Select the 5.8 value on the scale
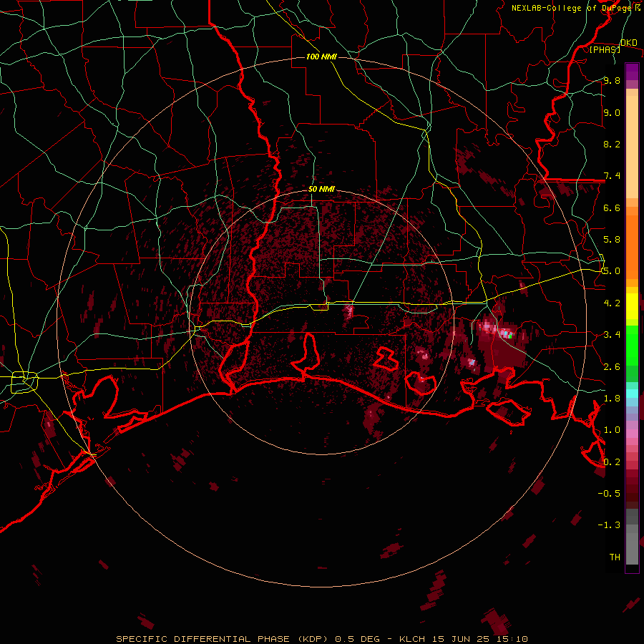This screenshot has width=644, height=644. click(x=612, y=240)
